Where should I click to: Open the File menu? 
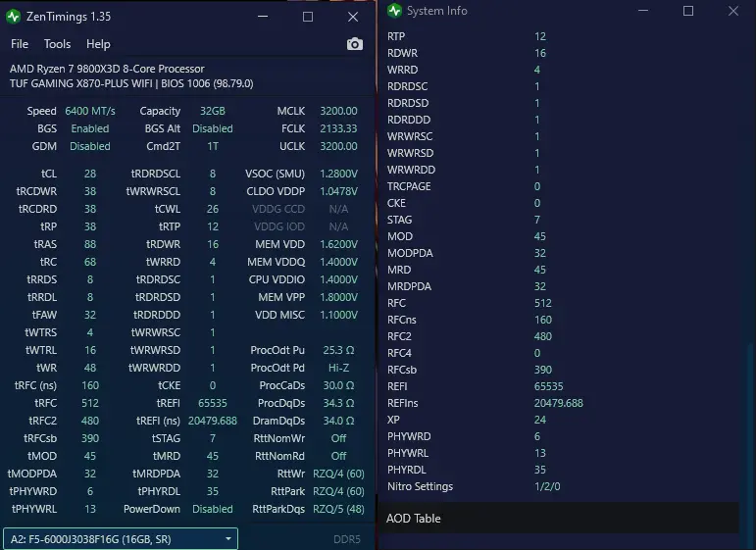(20, 44)
